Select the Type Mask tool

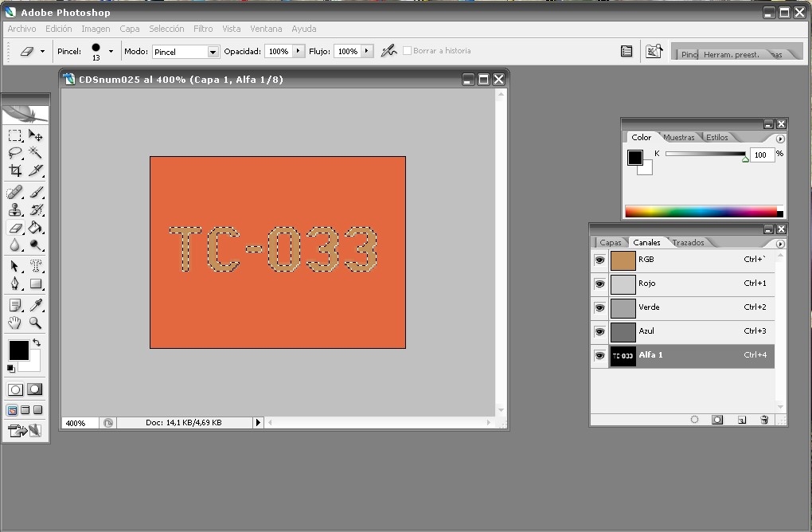point(35,266)
